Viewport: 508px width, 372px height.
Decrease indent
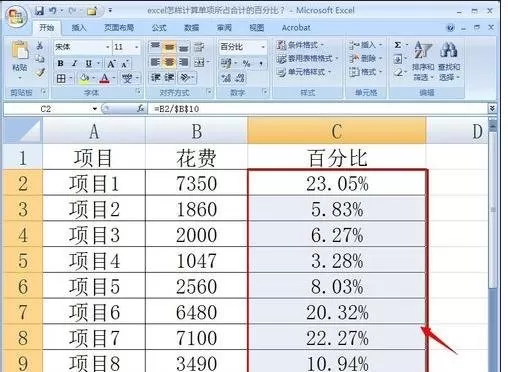155,78
